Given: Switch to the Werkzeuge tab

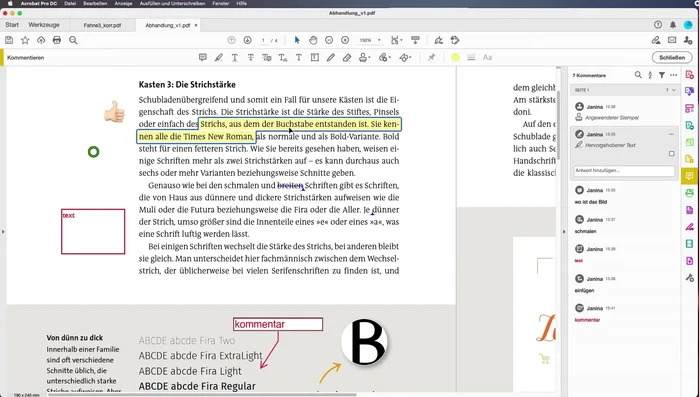Looking at the screenshot, I should click(x=44, y=25).
